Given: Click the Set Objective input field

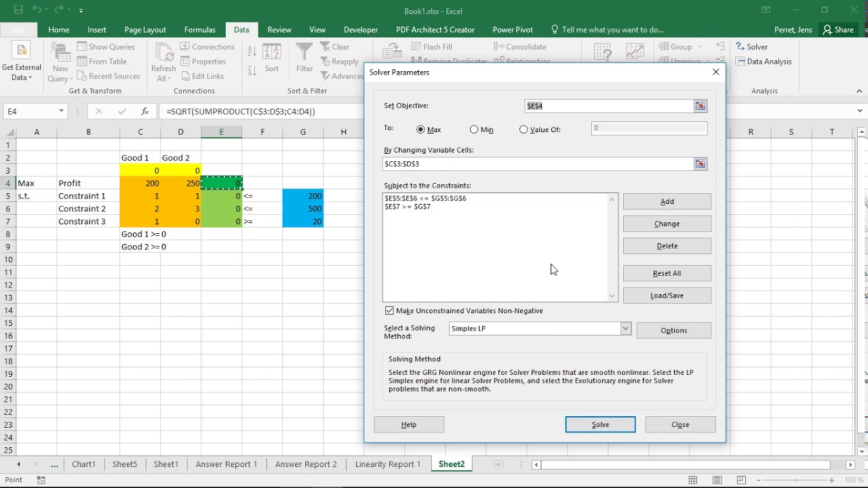Looking at the screenshot, I should click(609, 106).
